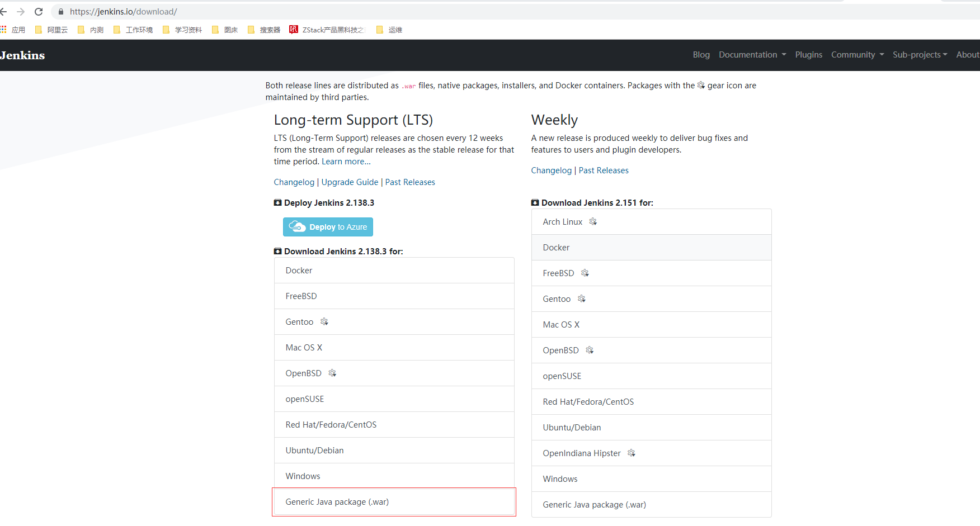980x526 pixels.
Task: Select Gentoo in the LTS download list
Action: (394, 322)
